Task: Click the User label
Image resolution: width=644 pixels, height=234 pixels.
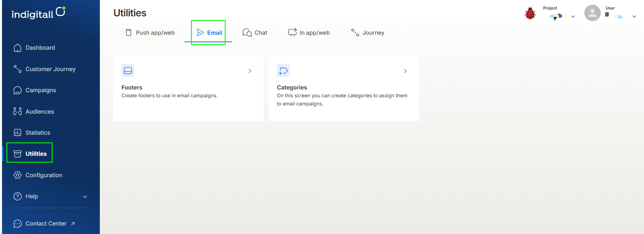Action: (610, 8)
